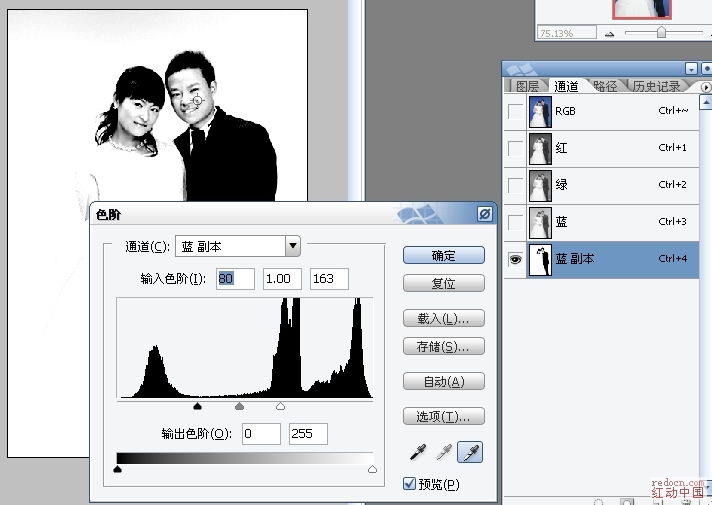Click the Ctrl+4 shortcut text in 蓝 副本 row
Viewport: 712px width, 505px height.
click(672, 258)
